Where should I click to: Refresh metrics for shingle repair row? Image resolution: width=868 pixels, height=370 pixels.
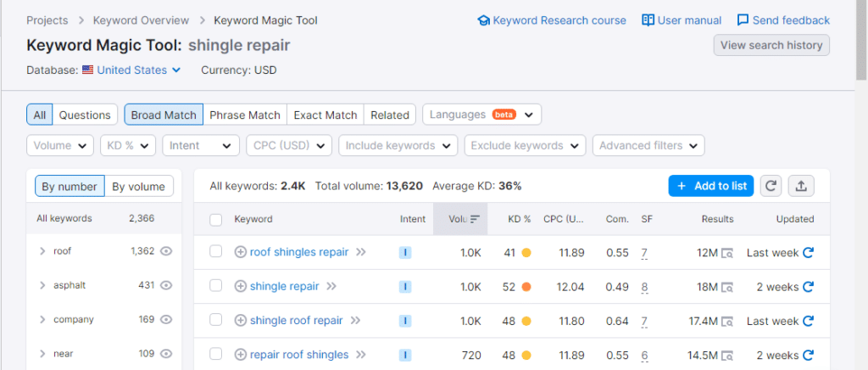click(808, 286)
